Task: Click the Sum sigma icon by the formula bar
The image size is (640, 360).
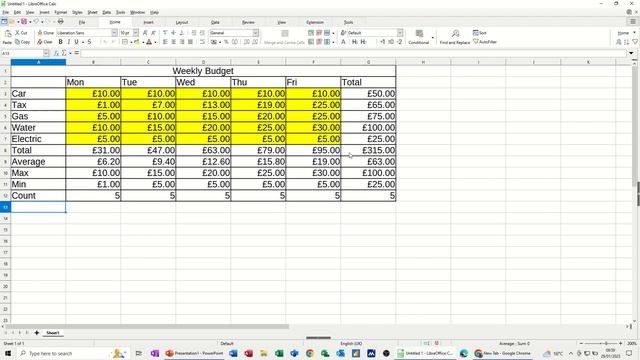Action: pyautogui.click(x=64, y=53)
